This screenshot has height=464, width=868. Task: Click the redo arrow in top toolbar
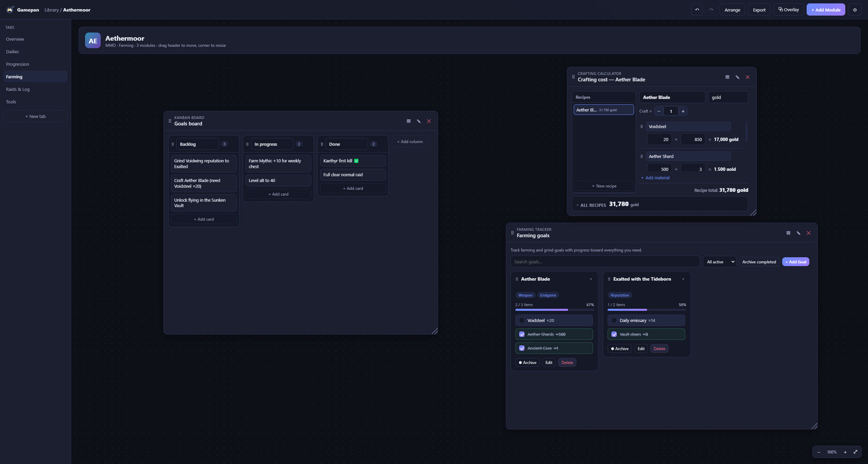pos(711,9)
